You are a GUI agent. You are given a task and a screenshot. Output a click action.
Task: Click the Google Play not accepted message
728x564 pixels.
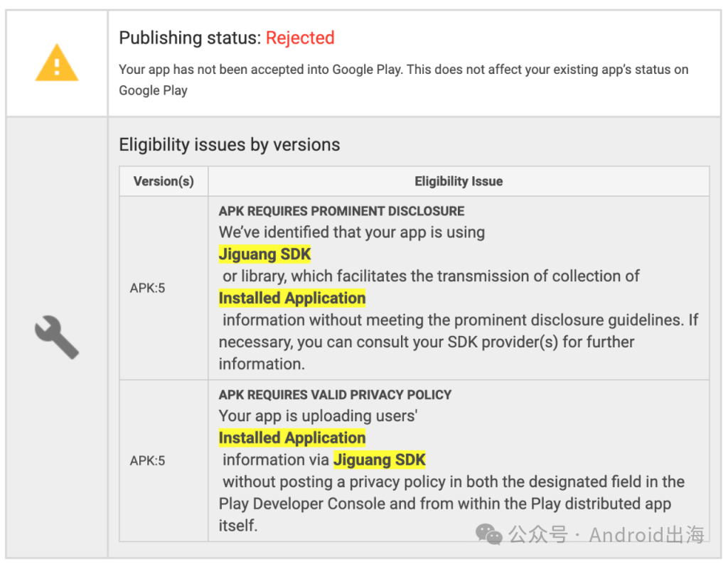[x=404, y=80]
